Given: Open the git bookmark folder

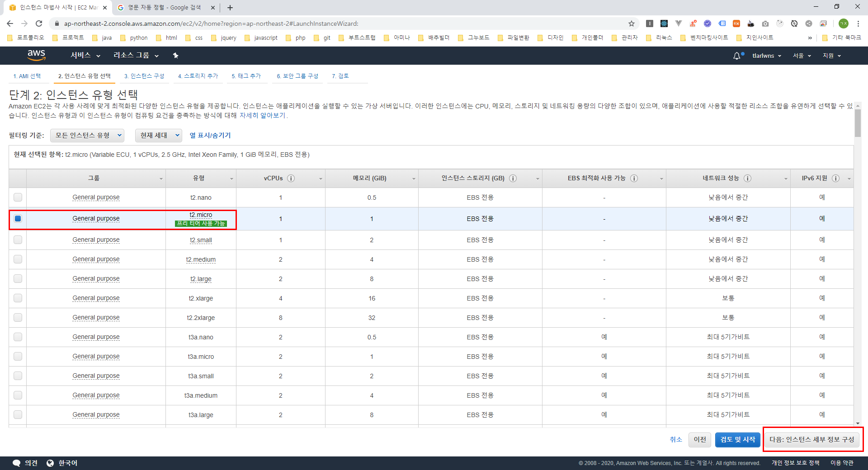Looking at the screenshot, I should pos(322,38).
